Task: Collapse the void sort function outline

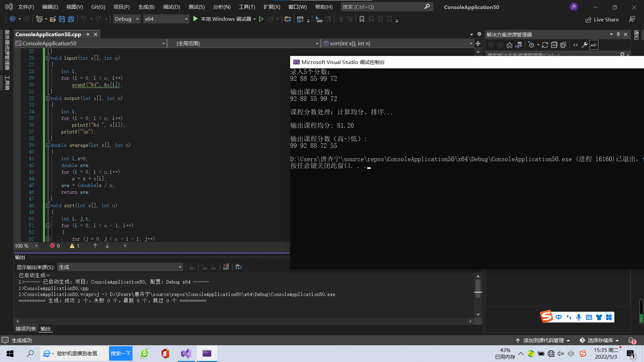Action: tap(48, 205)
